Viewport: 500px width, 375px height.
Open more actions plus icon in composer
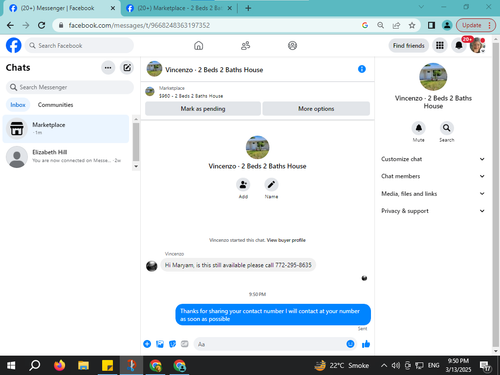point(147,344)
